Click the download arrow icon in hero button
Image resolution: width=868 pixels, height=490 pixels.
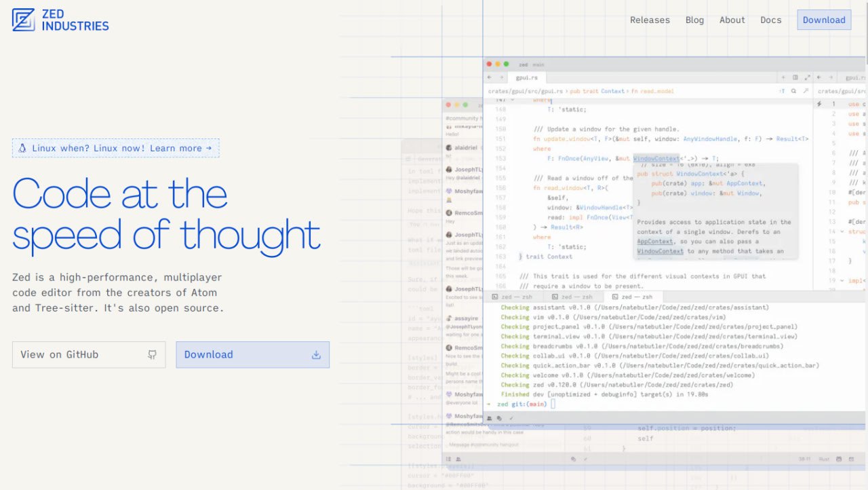[x=315, y=355]
